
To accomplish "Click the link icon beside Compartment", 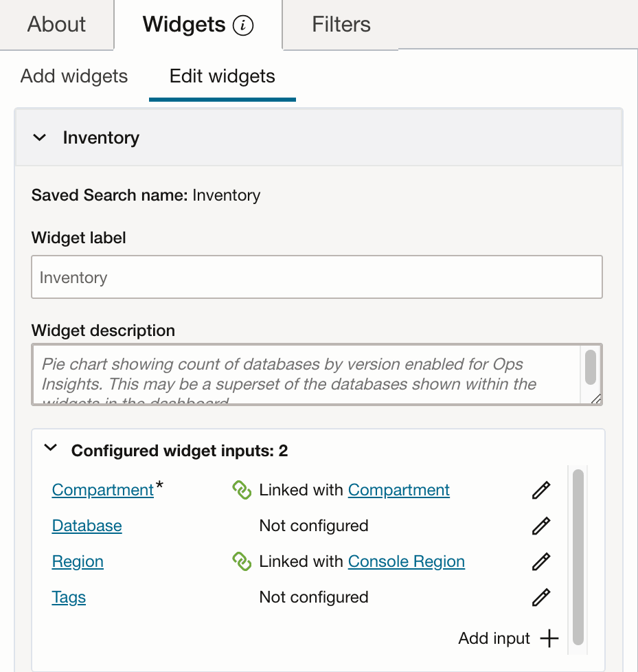I will click(x=240, y=490).
